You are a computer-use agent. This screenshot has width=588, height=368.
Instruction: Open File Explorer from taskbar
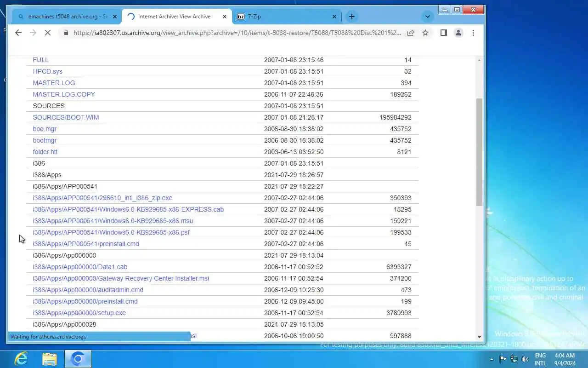[x=49, y=359]
